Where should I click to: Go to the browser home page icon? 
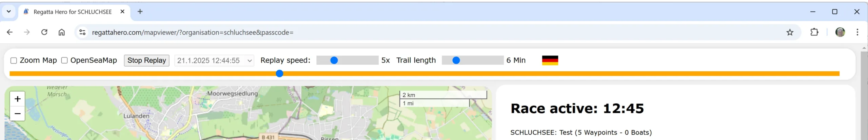[x=61, y=32]
